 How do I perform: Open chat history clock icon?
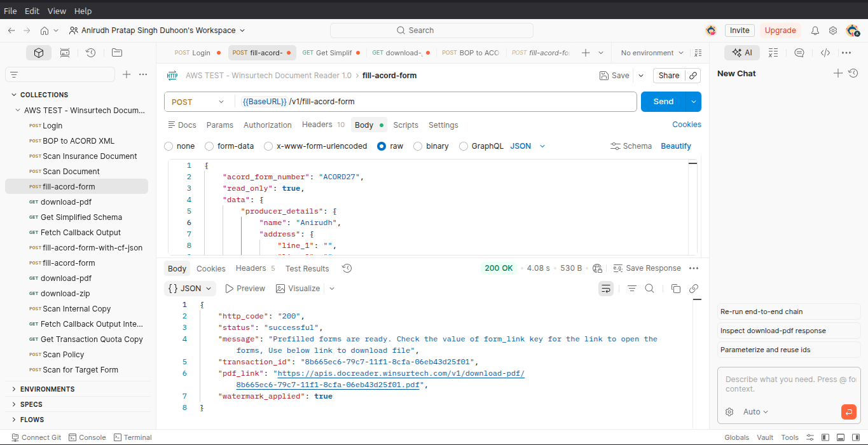pos(853,73)
